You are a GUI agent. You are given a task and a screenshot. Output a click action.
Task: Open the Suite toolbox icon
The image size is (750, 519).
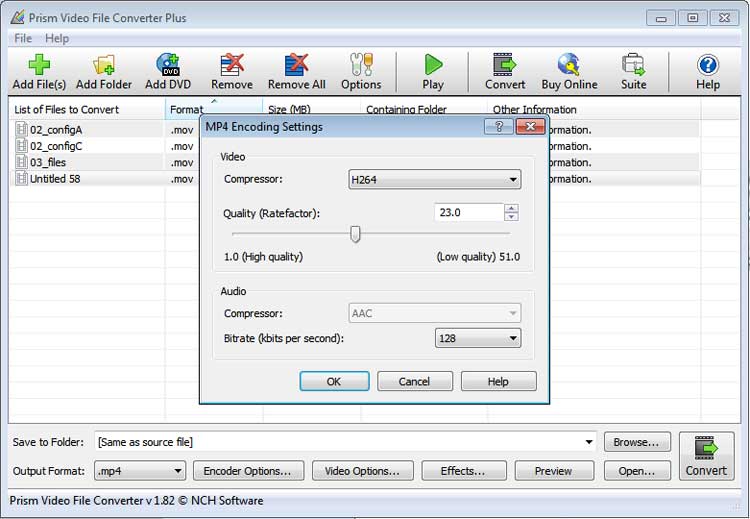(x=633, y=66)
